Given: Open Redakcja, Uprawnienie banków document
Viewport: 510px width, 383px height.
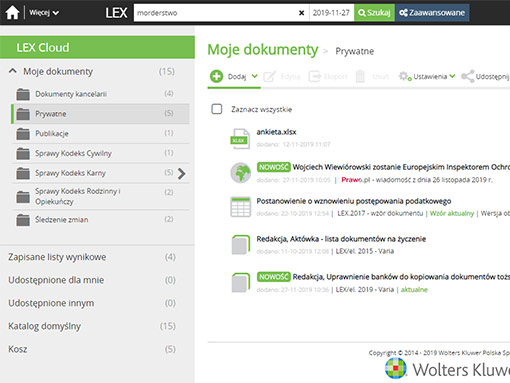Looking at the screenshot, I should pyautogui.click(x=401, y=277).
